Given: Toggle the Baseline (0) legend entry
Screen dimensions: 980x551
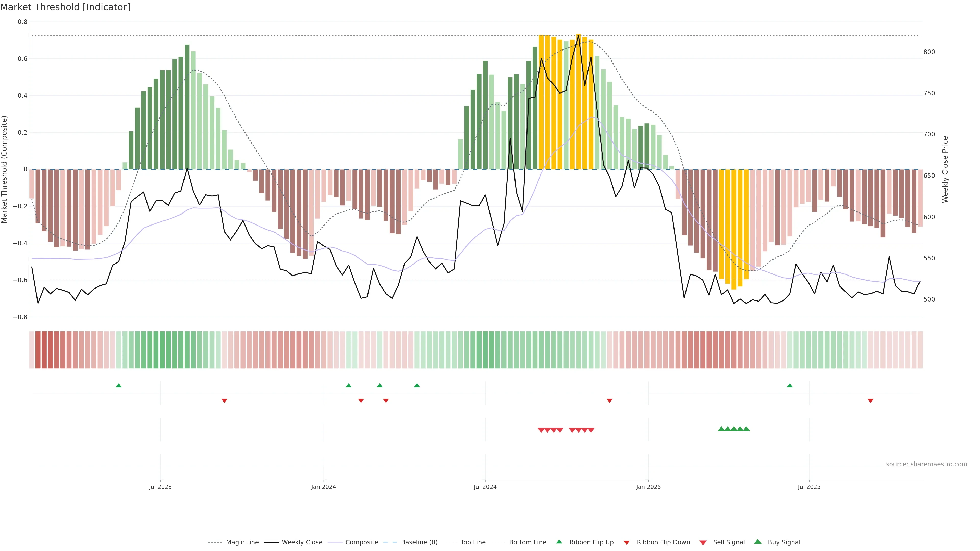Looking at the screenshot, I should (419, 542).
